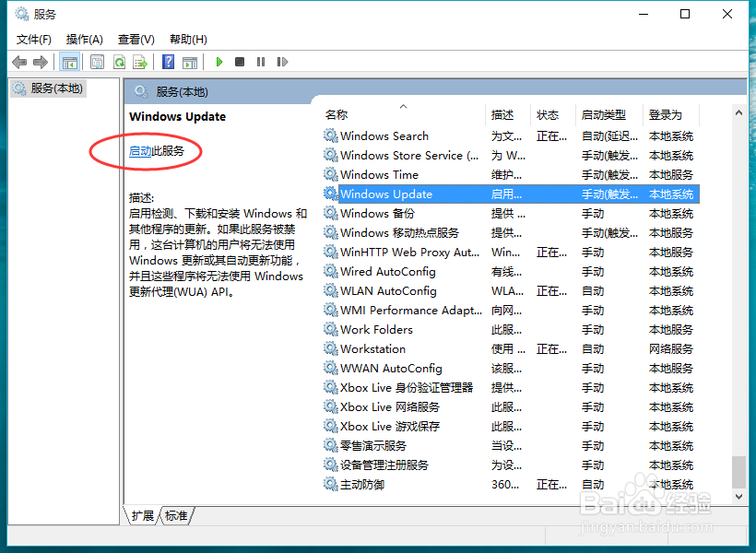Open the properties dialog icon
The image size is (756, 553).
click(97, 62)
